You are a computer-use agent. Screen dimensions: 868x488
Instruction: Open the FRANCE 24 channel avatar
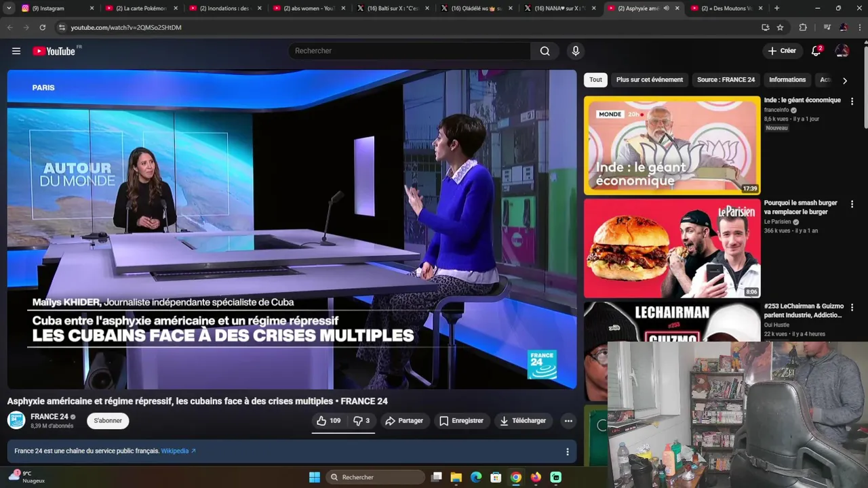[16, 420]
